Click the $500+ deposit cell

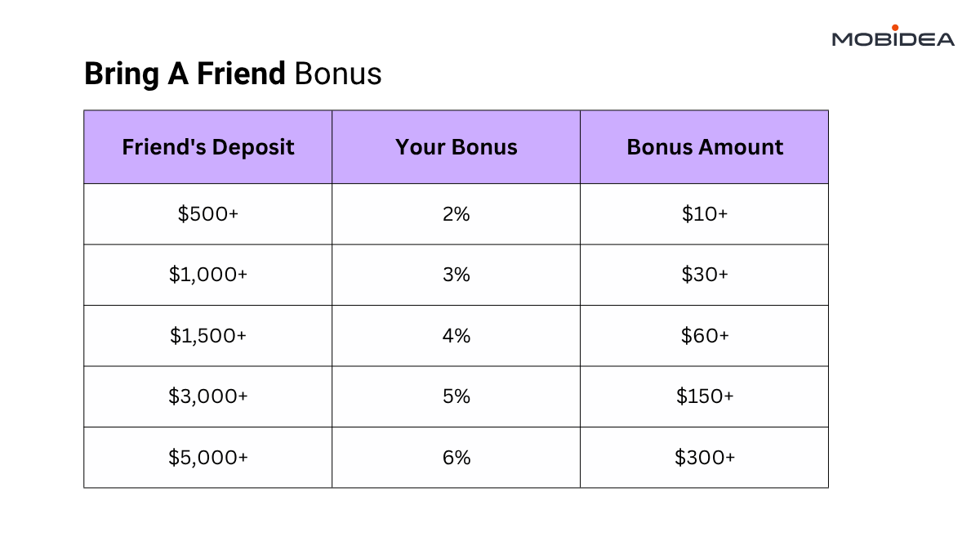[208, 214]
